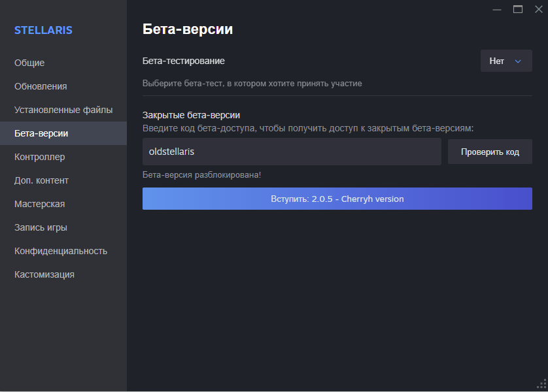Viewport: 548px width, 392px height.
Task: Click the STELLARIS game title
Action: tap(43, 30)
